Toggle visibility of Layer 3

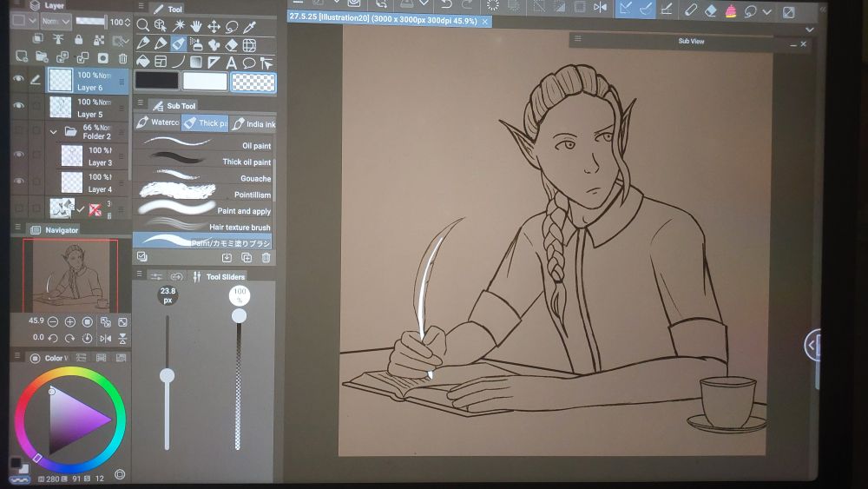(x=19, y=155)
